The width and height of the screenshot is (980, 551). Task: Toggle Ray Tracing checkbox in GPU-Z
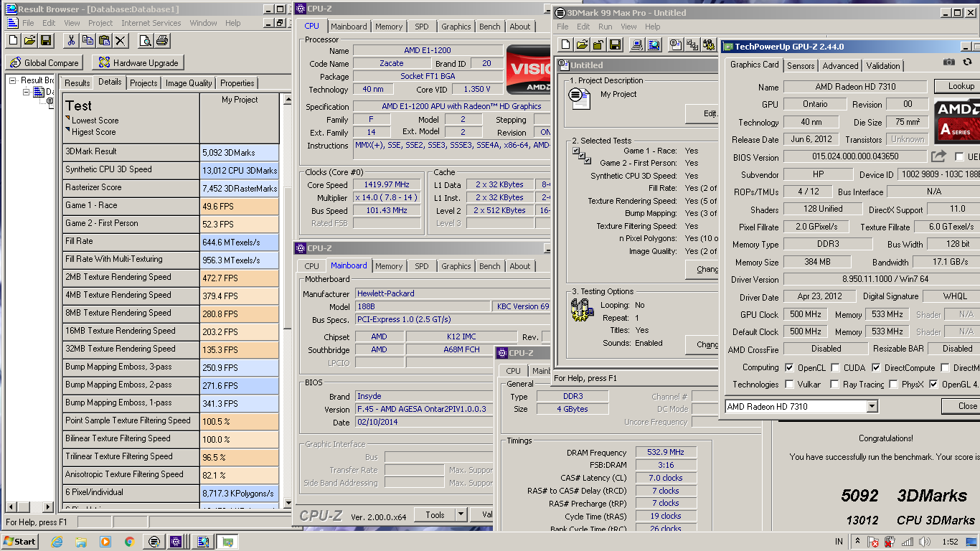(834, 385)
